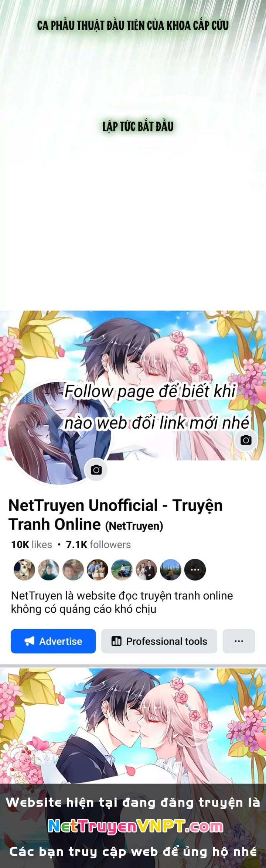266x868 pixels.
Task: Open the circular profile picture
Action: click(59, 433)
